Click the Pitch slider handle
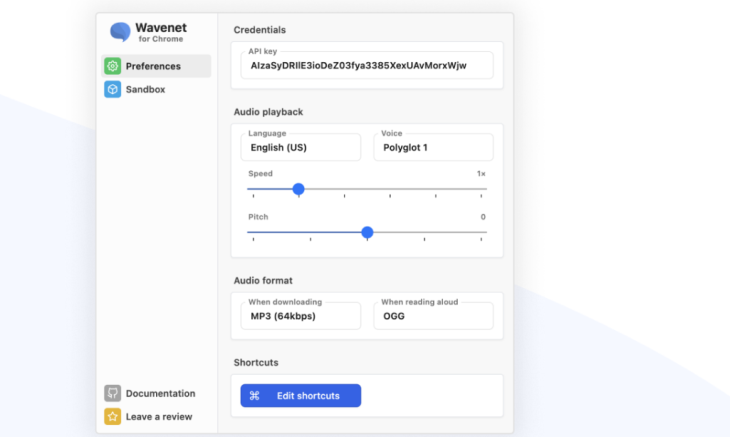The height and width of the screenshot is (437, 730). coord(367,232)
